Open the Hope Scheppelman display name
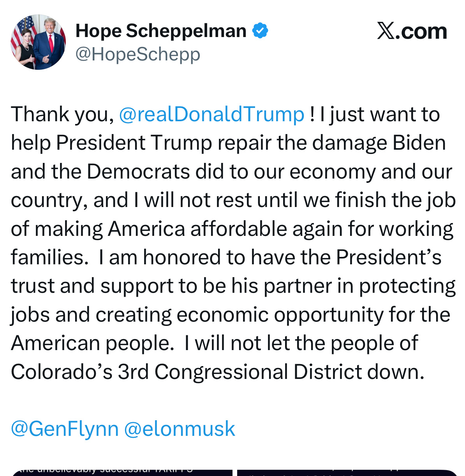The height and width of the screenshot is (476, 465). 161,31
